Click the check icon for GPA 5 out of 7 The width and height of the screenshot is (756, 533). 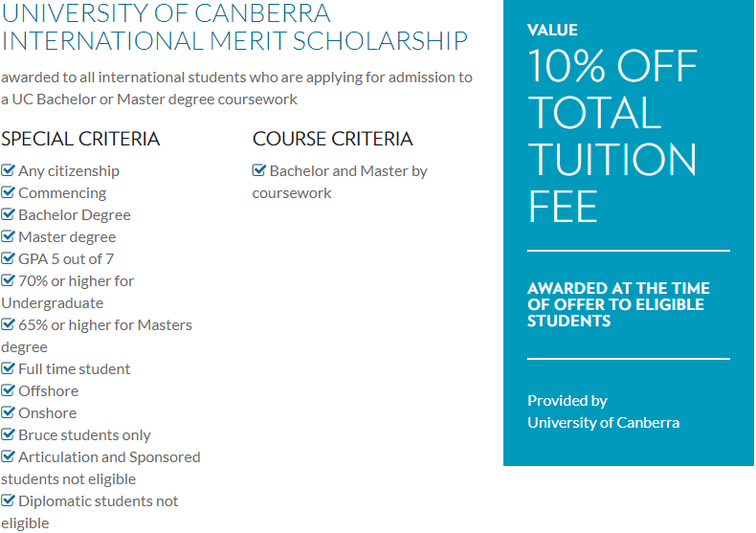[8, 258]
